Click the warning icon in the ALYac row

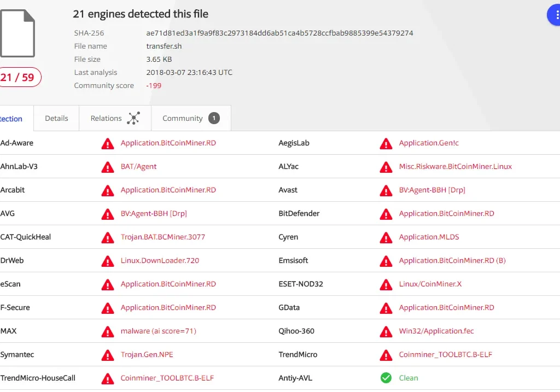point(386,167)
